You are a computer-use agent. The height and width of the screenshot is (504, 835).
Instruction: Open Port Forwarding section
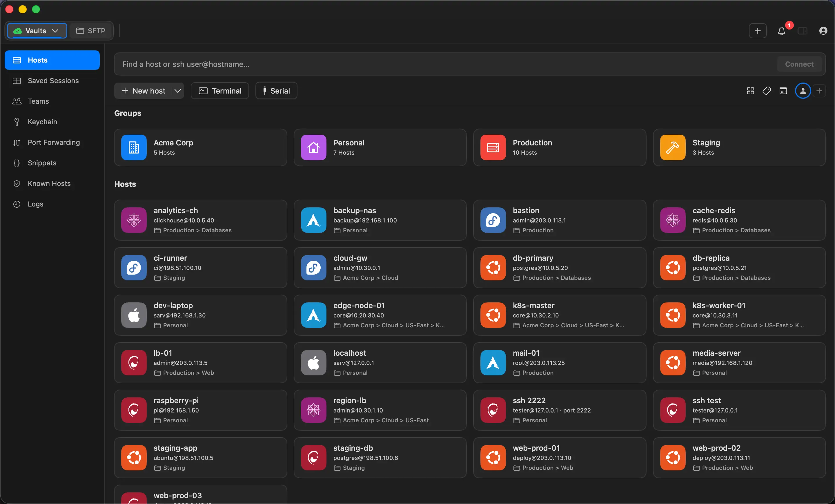point(52,142)
